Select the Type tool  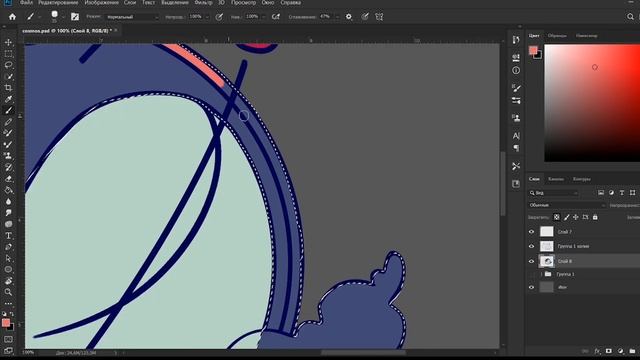(8, 236)
